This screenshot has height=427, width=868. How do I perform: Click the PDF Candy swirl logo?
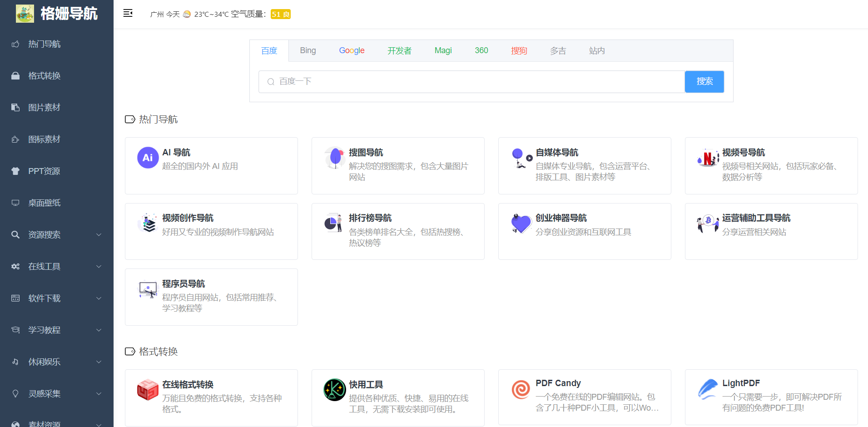tap(521, 390)
